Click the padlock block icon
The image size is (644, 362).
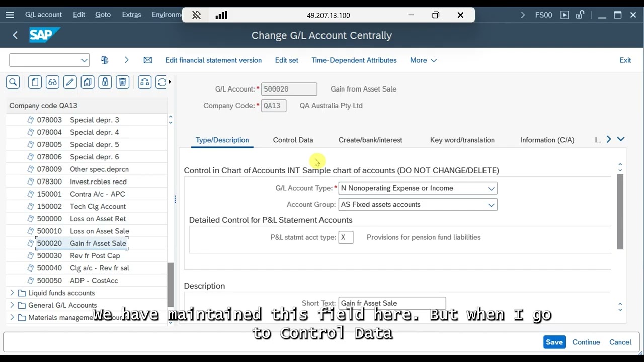(105, 82)
